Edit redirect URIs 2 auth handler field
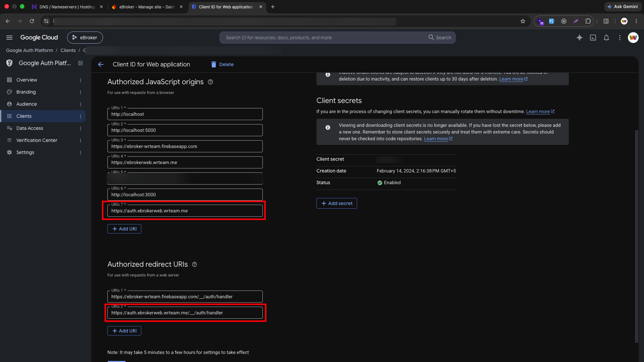The height and width of the screenshot is (362, 644). [x=185, y=313]
